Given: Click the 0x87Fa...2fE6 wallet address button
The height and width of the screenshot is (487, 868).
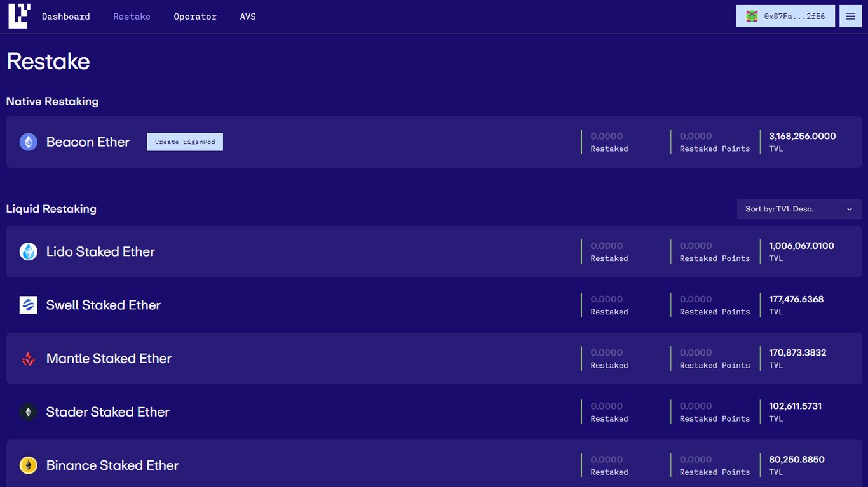Looking at the screenshot, I should click(x=785, y=16).
